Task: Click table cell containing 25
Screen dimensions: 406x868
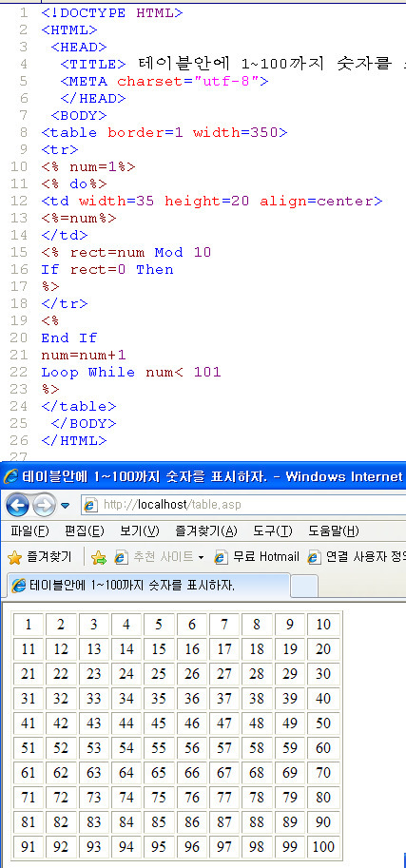Action: (x=159, y=674)
